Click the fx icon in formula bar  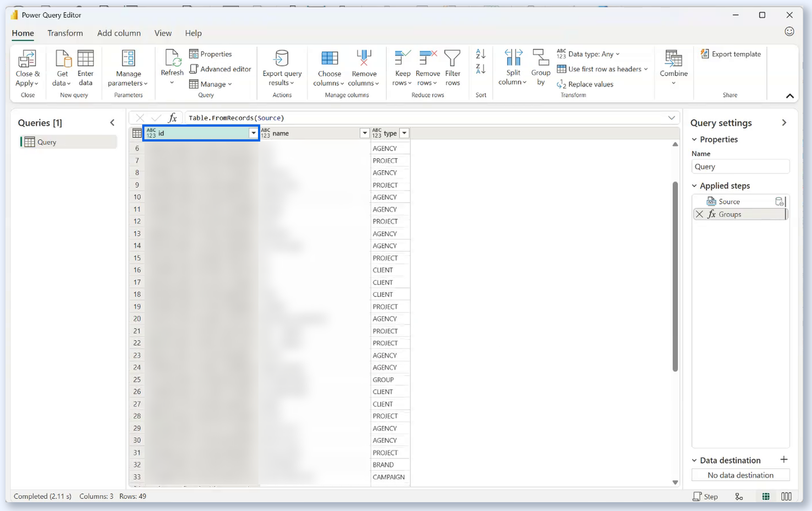[173, 118]
